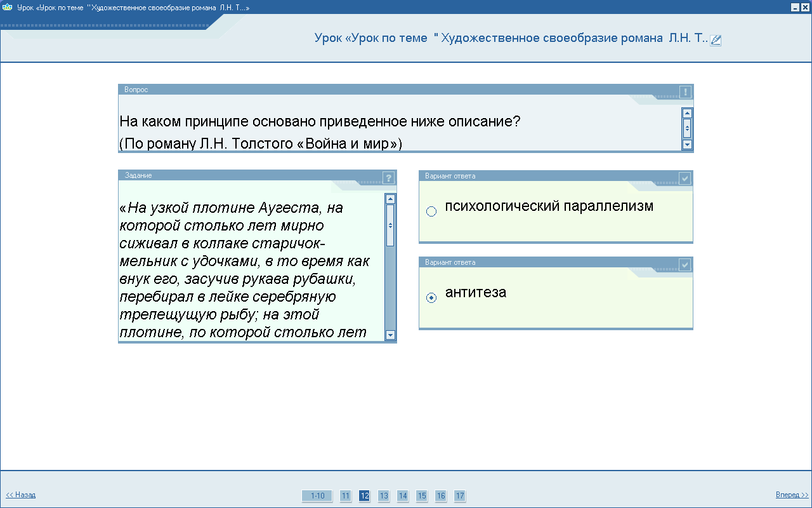Screen dimensions: 812x508
Task: Select the current page 12 button
Action: click(364, 496)
